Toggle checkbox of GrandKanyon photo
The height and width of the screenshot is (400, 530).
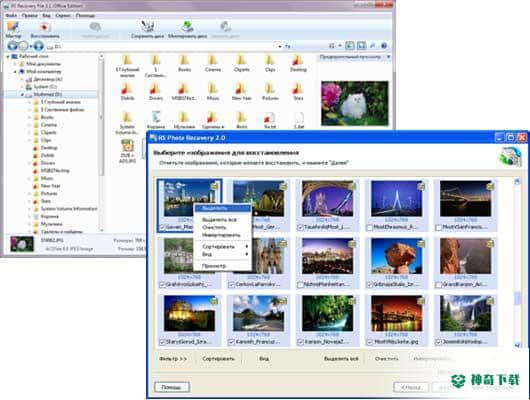tap(439, 285)
